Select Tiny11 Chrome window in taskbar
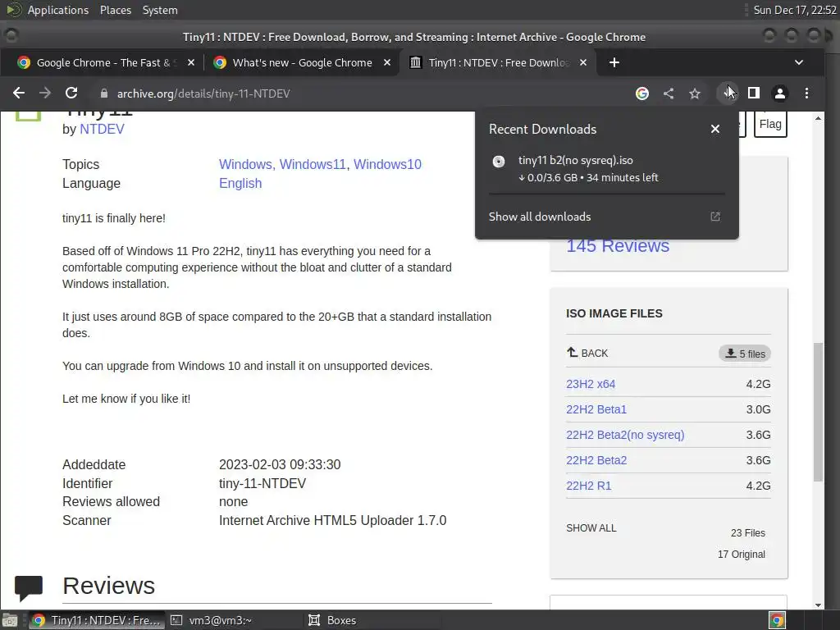Screen dimensions: 840x630 tap(97, 620)
